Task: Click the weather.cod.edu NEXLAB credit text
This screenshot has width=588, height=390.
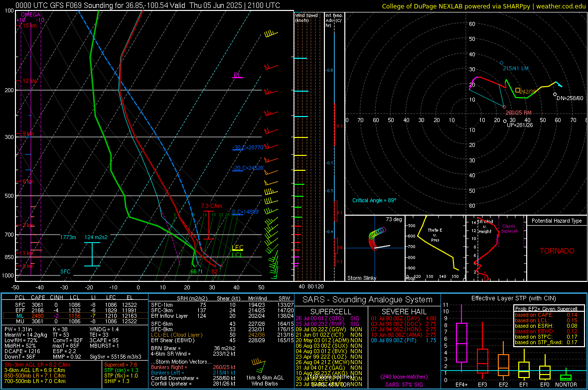Action: pyautogui.click(x=483, y=6)
